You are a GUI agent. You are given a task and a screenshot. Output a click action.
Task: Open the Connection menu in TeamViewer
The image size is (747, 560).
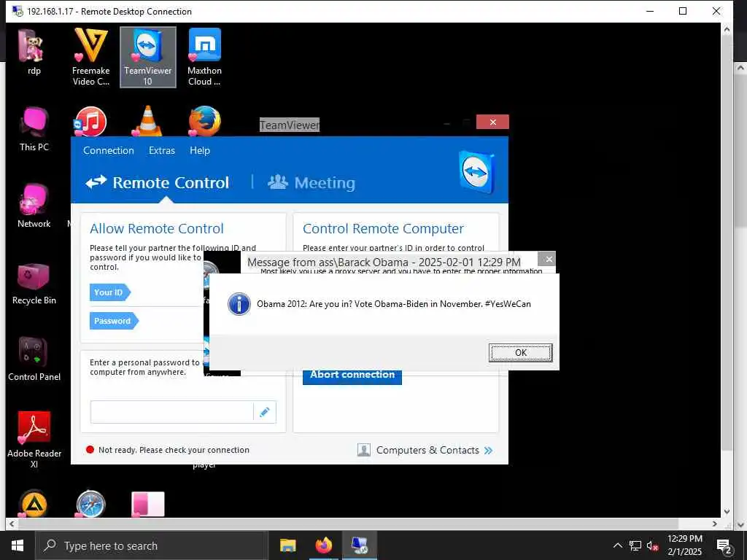coord(109,150)
